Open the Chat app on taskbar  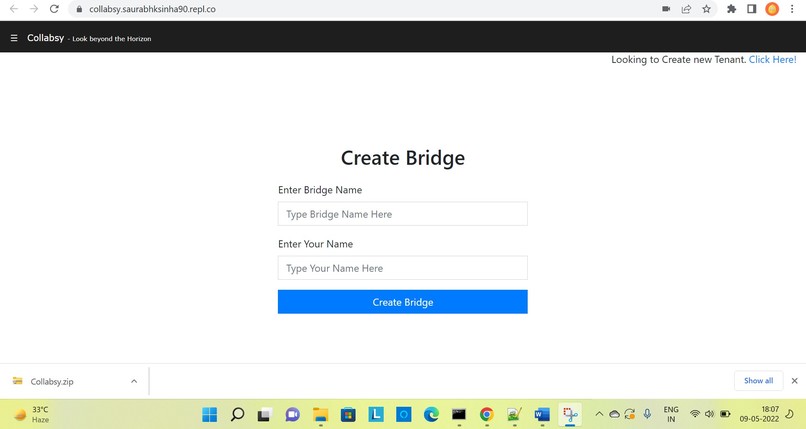pos(292,414)
